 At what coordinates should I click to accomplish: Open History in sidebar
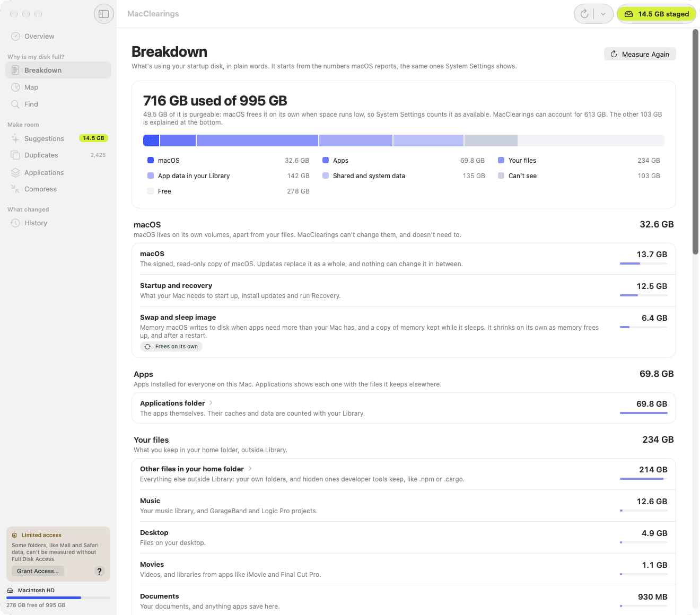[58, 223]
